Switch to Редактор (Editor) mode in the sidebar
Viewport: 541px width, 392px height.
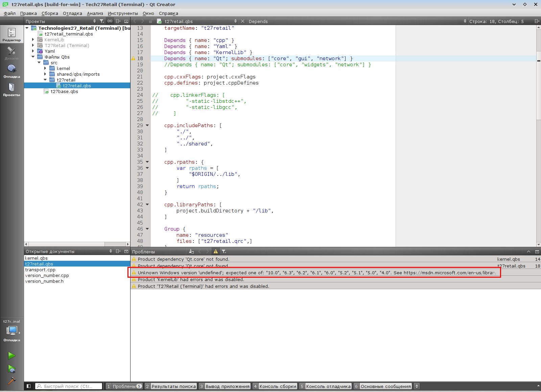[x=12, y=35]
